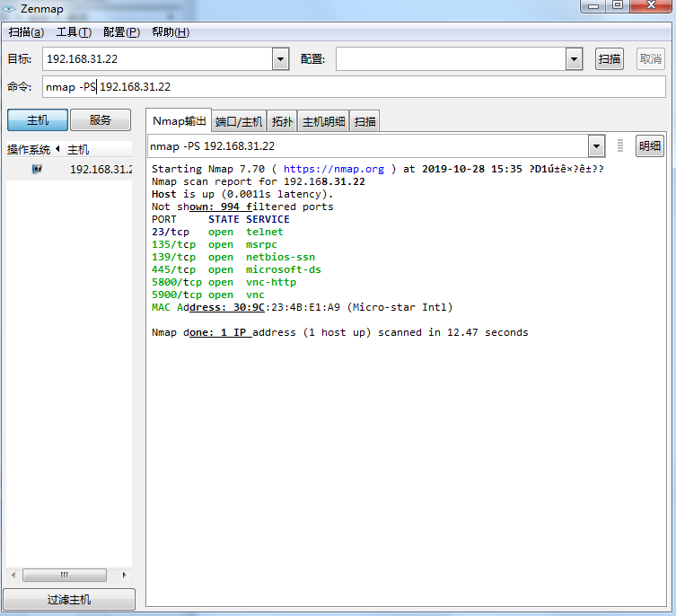Maximize the Zenmap window
Image resolution: width=676 pixels, height=616 pixels.
618,6
